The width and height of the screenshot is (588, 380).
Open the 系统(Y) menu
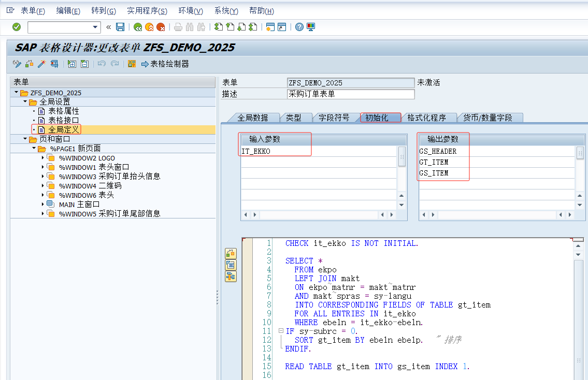pyautogui.click(x=226, y=11)
